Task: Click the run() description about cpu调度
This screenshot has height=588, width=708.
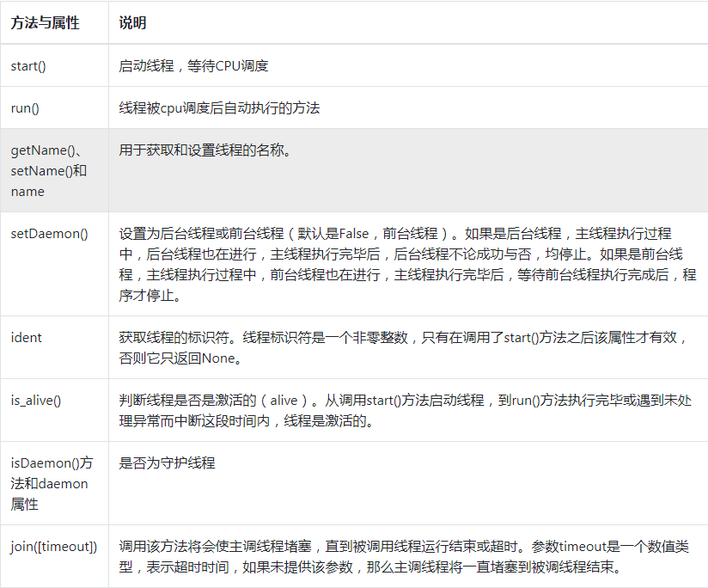Action: (219, 108)
